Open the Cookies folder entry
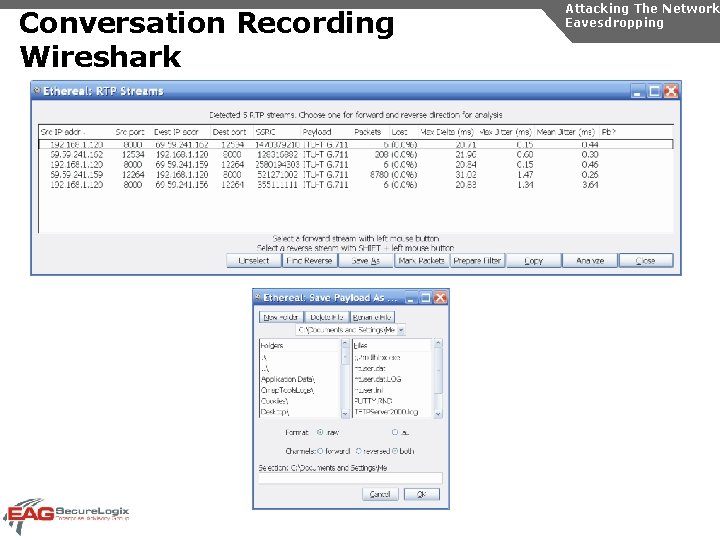 [x=275, y=401]
